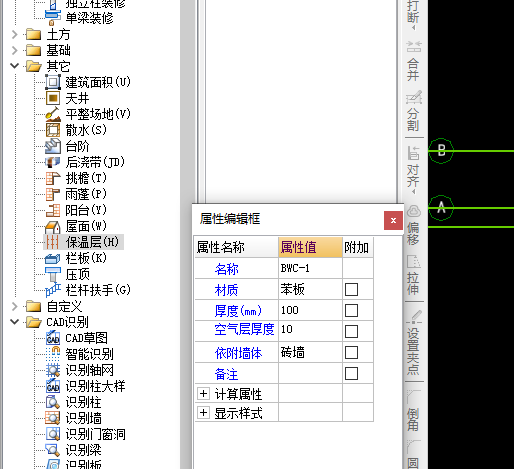The width and height of the screenshot is (514, 469).
Task: Collapse the CAD识别 folder
Action: [14, 322]
